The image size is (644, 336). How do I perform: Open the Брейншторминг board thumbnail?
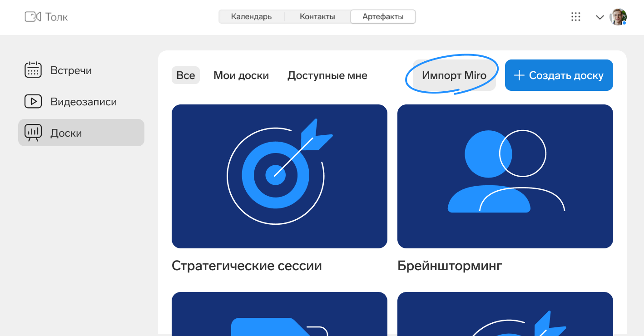click(505, 176)
